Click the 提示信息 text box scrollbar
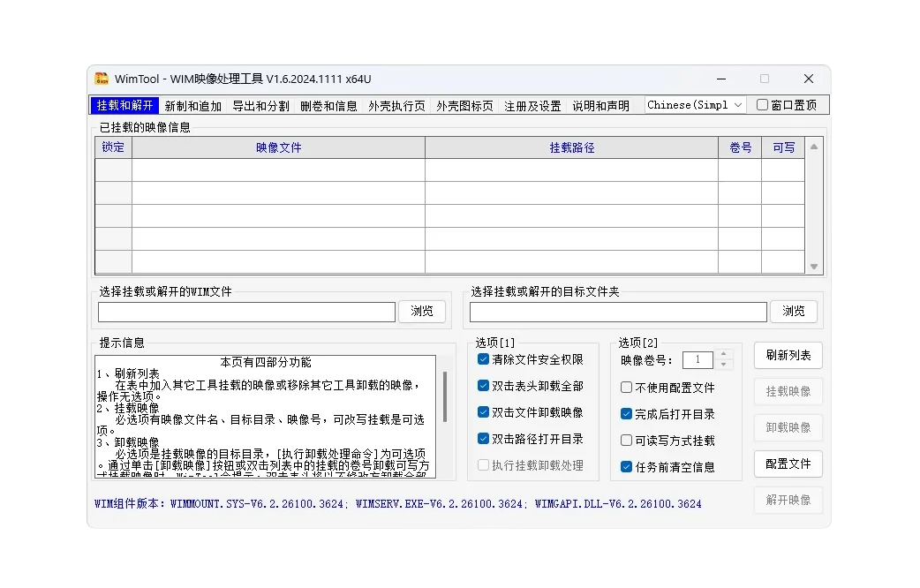 coord(445,396)
